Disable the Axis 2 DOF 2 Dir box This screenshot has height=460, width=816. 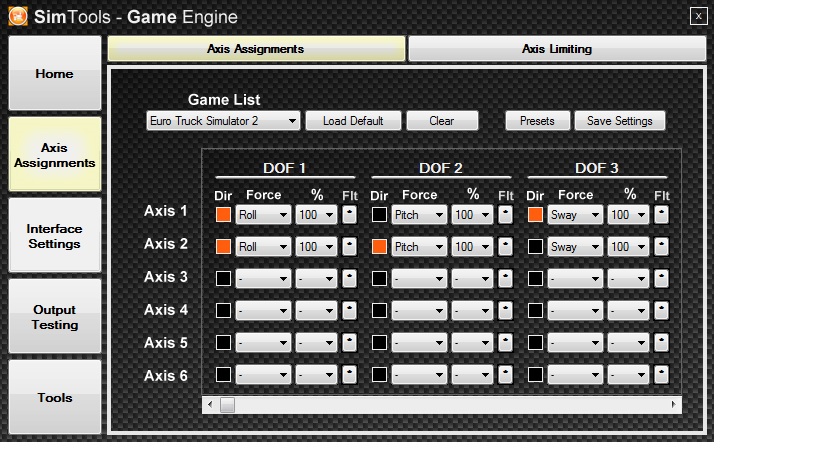[379, 246]
